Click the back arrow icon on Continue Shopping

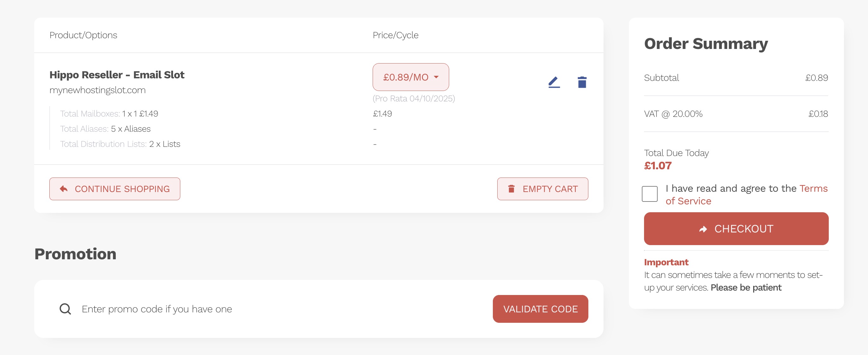pyautogui.click(x=64, y=189)
